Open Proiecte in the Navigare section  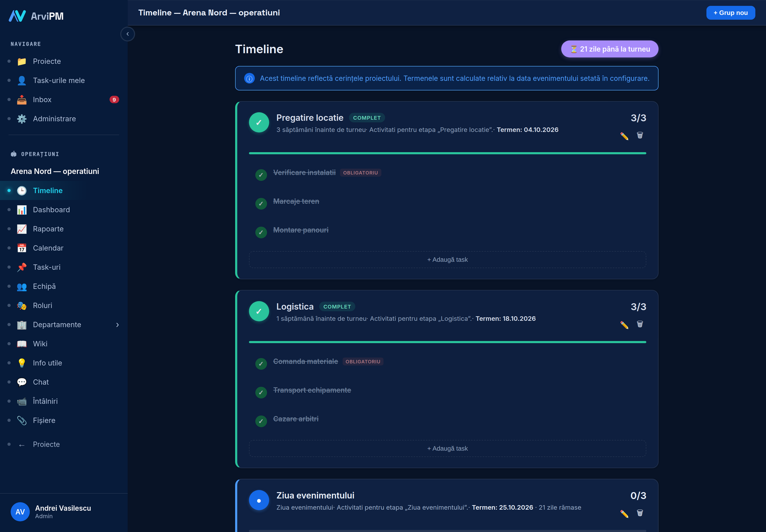pos(64,61)
